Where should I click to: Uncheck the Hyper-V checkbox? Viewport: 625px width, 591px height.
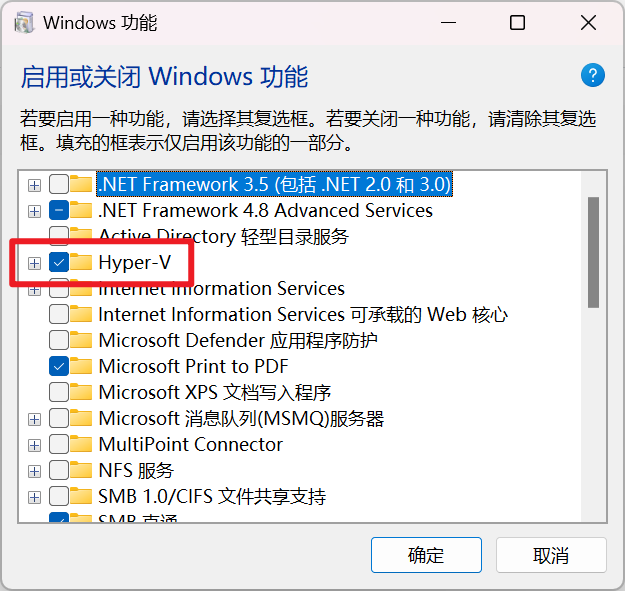pos(59,263)
